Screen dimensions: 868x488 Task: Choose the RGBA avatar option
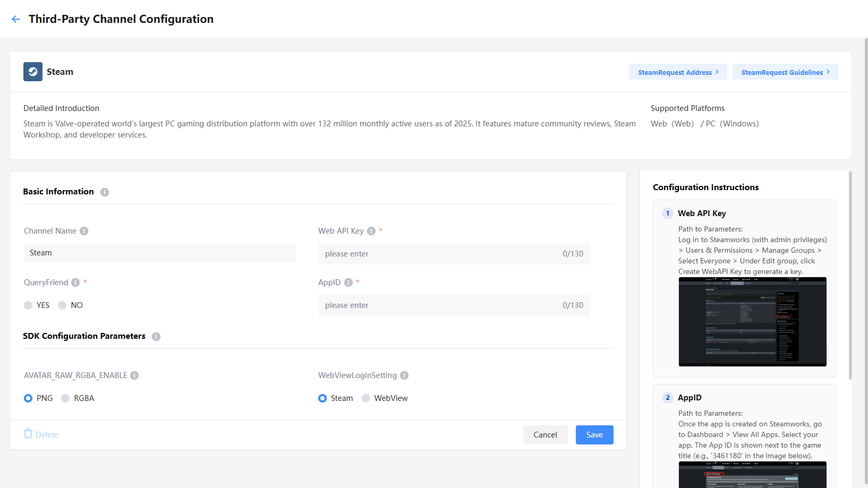[x=65, y=398]
